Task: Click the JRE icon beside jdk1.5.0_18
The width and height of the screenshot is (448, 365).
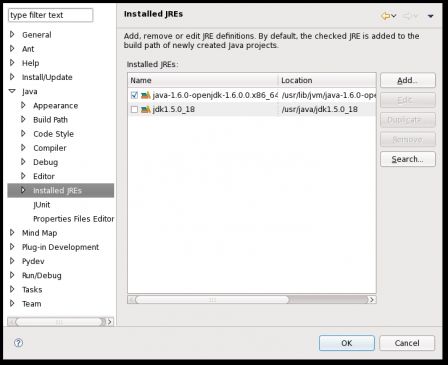Action: pos(146,109)
